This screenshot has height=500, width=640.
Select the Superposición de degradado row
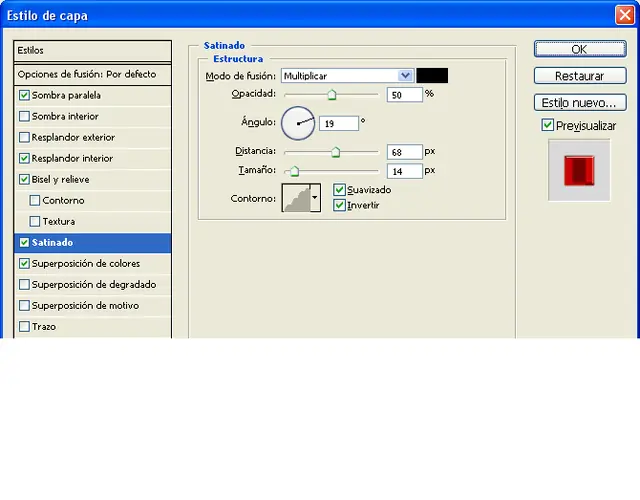tap(92, 284)
